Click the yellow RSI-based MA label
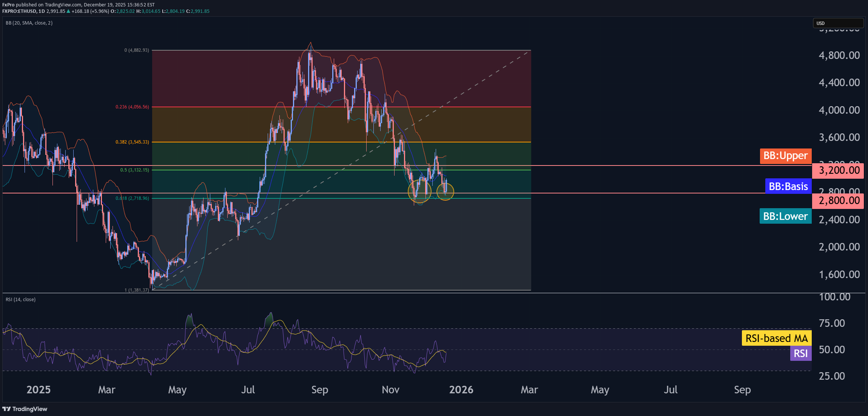The height and width of the screenshot is (416, 868). [x=776, y=338]
